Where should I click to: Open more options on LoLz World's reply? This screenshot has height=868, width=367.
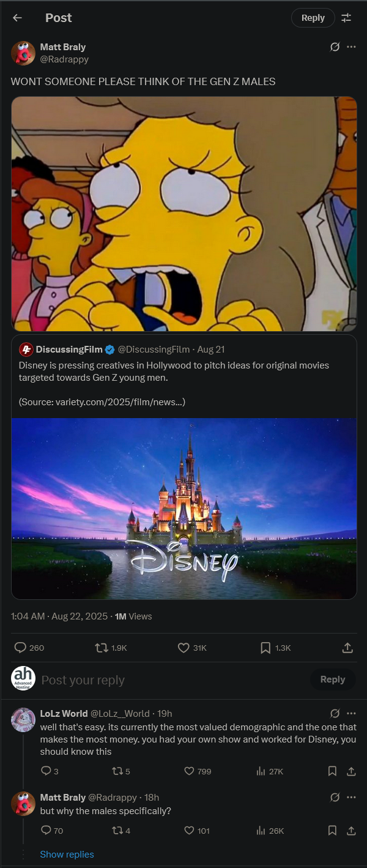tap(351, 714)
